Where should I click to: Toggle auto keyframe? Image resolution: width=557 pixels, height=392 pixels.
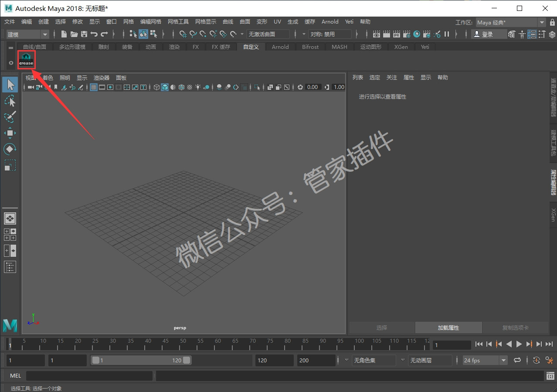(x=537, y=361)
